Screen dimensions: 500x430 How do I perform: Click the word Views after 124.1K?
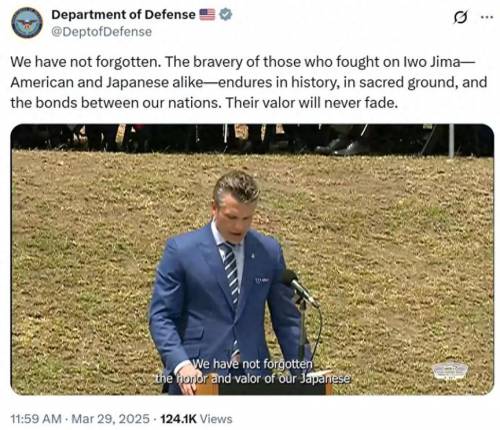coord(216,419)
